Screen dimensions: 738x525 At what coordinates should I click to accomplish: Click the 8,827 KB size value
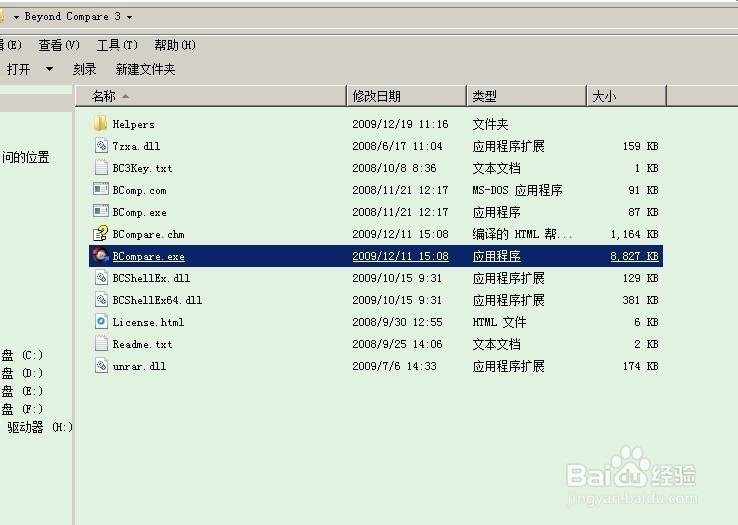(634, 256)
